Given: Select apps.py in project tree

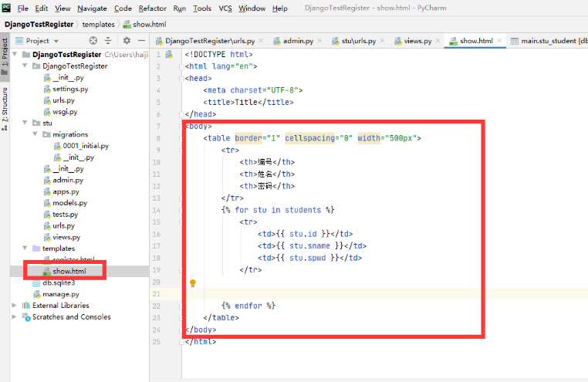Looking at the screenshot, I should coord(66,191).
